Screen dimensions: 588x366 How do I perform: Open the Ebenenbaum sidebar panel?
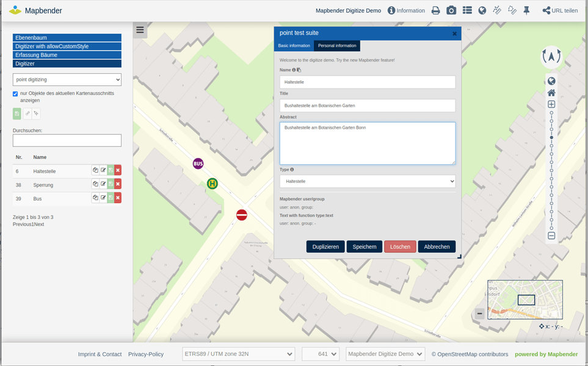[67, 38]
